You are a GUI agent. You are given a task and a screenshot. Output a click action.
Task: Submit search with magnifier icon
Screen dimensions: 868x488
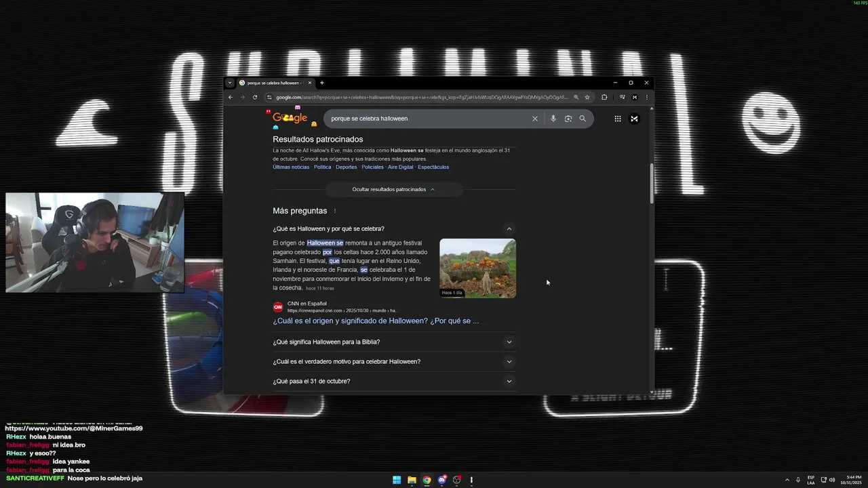point(583,119)
